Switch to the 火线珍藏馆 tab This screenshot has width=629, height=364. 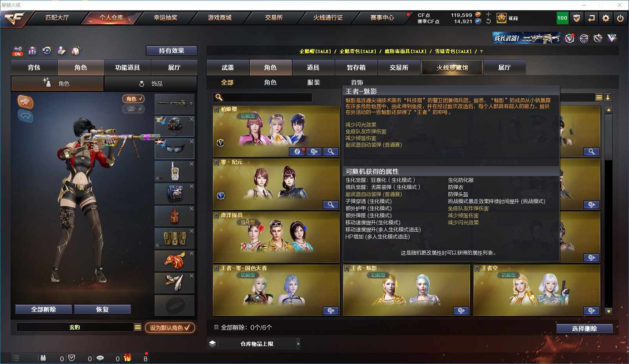tap(452, 68)
